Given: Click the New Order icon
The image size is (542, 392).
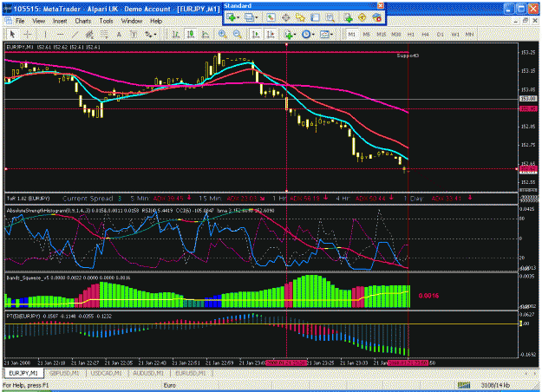Looking at the screenshot, I should [348, 17].
